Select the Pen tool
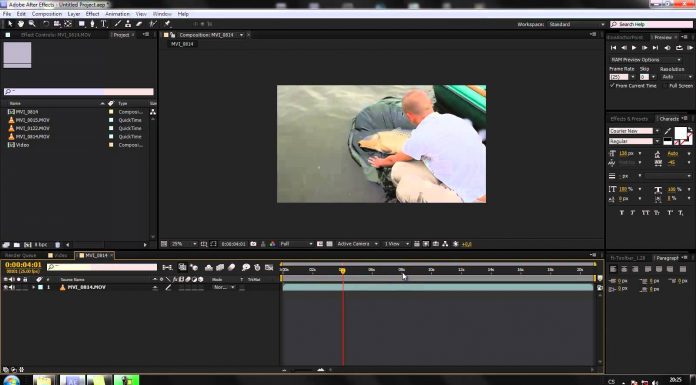This screenshot has height=385, width=696. (x=92, y=24)
